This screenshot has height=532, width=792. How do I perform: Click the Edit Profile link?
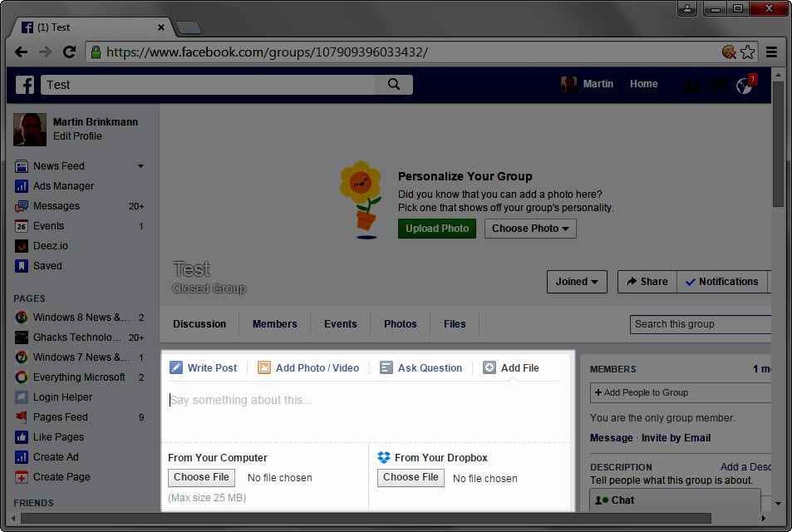tap(77, 136)
